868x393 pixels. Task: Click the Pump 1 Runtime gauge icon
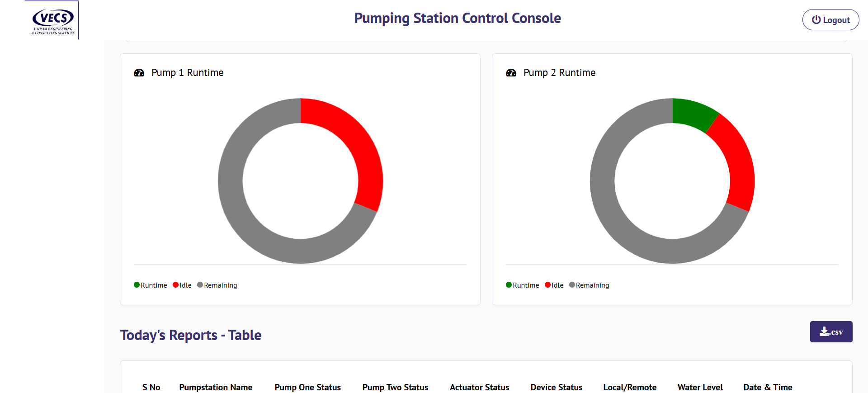click(x=139, y=73)
